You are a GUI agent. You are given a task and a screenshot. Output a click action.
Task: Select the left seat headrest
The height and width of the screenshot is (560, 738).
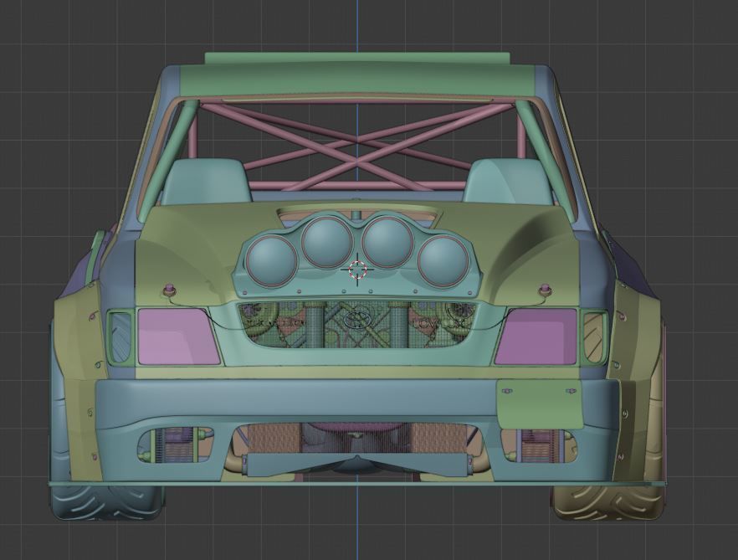point(207,182)
